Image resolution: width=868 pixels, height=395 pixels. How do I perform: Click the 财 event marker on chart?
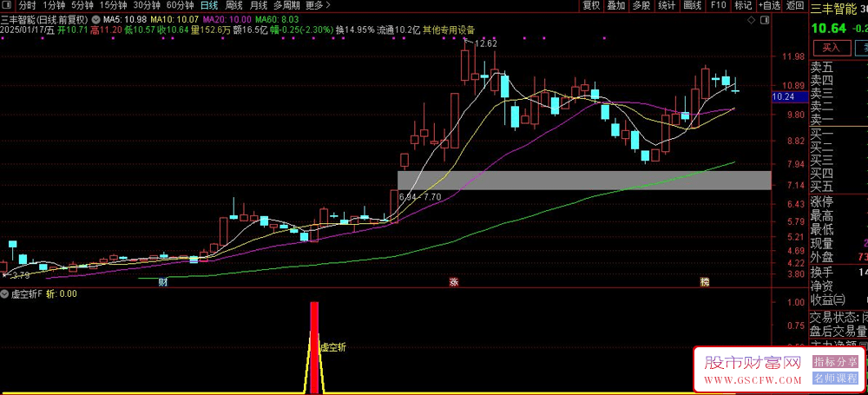pos(163,282)
